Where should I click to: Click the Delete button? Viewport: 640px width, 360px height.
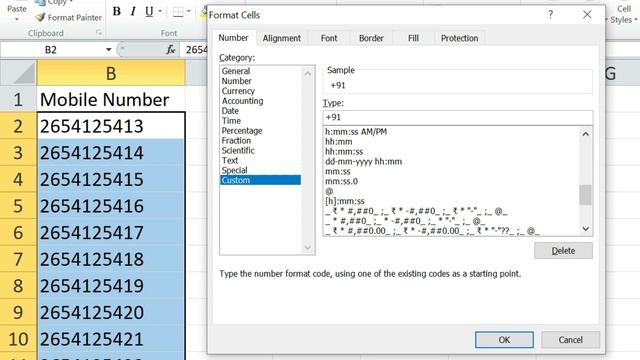click(563, 251)
